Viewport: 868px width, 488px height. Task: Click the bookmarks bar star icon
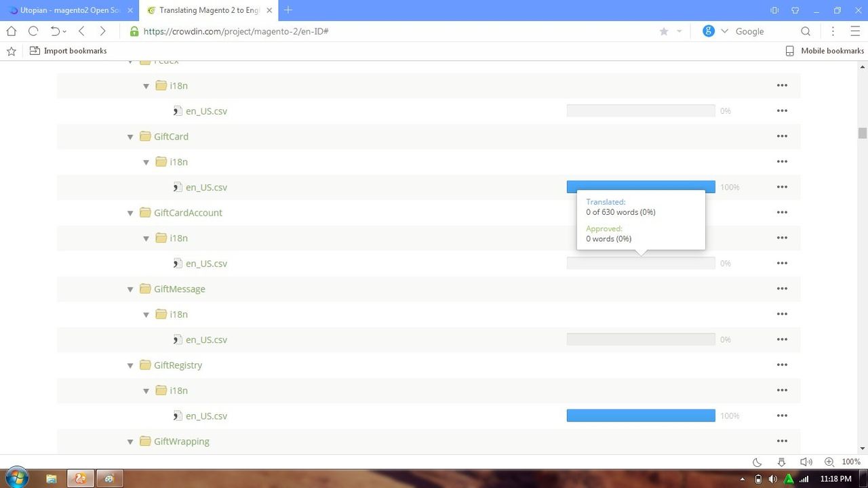pos(11,51)
